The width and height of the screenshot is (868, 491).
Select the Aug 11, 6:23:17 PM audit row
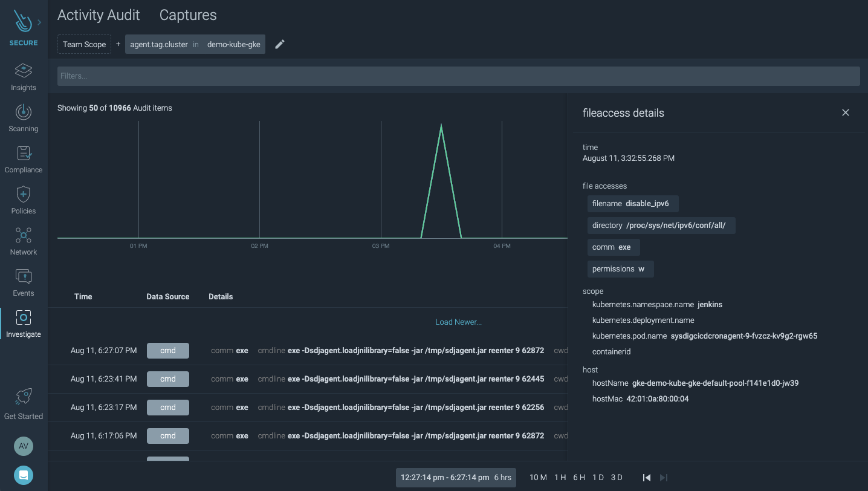pos(308,408)
